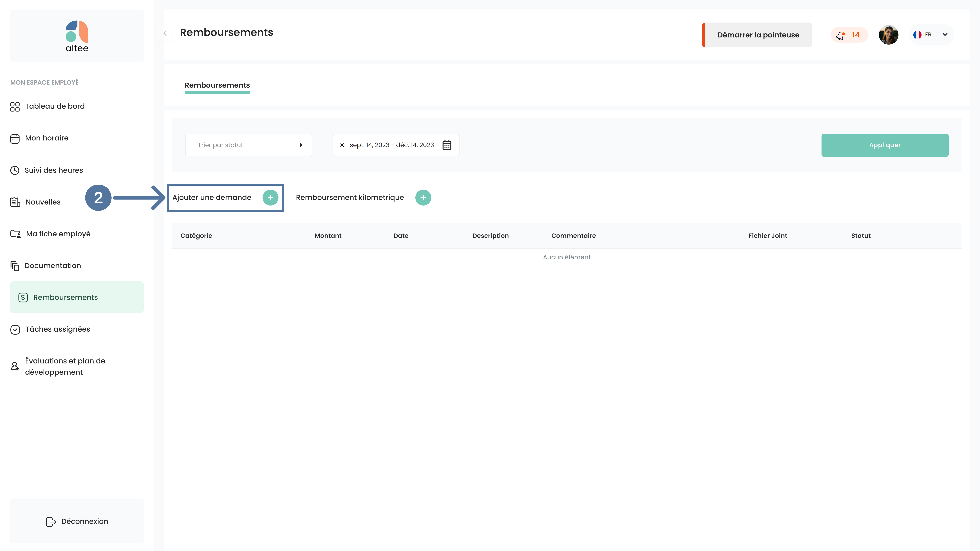
Task: Click the Tâches assignées checkmark icon
Action: 15,330
